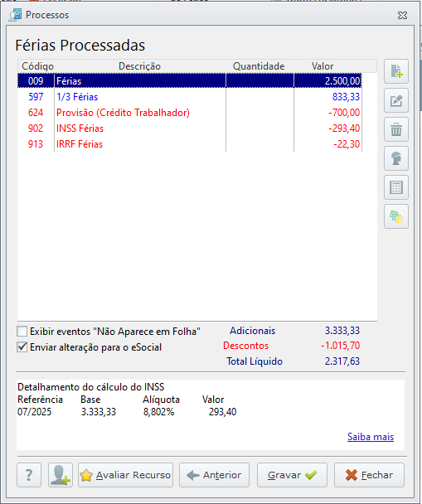
Task: Save with the Gravar button
Action: 292,475
